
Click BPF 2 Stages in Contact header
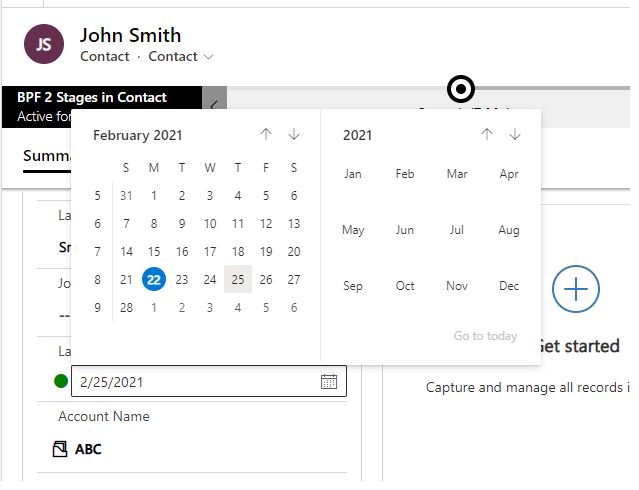(x=92, y=98)
